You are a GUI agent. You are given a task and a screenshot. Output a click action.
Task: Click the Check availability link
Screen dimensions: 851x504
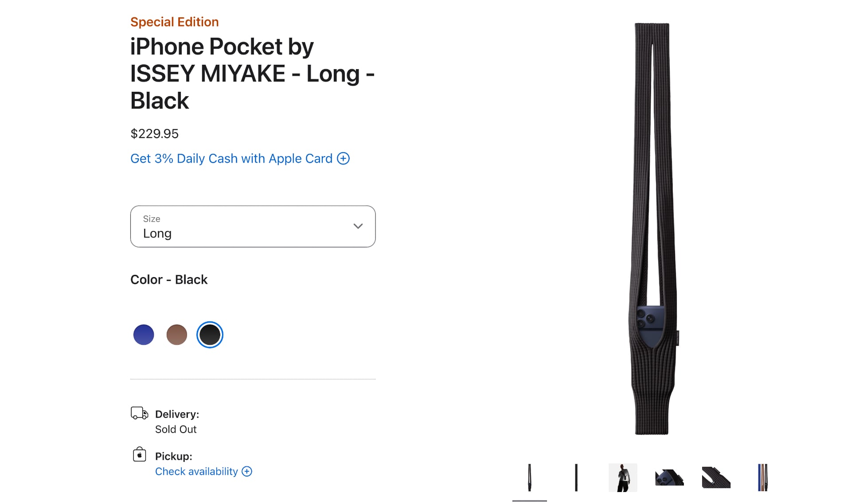point(196,472)
